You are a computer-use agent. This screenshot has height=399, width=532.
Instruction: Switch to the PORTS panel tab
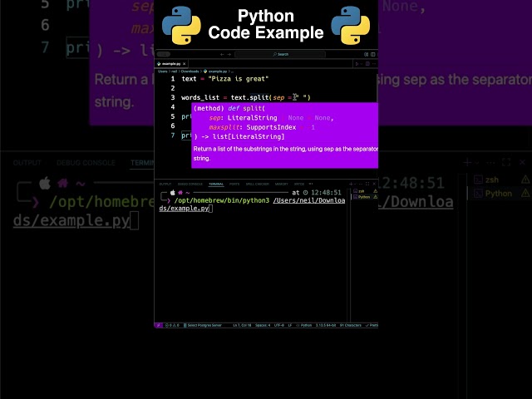234,184
